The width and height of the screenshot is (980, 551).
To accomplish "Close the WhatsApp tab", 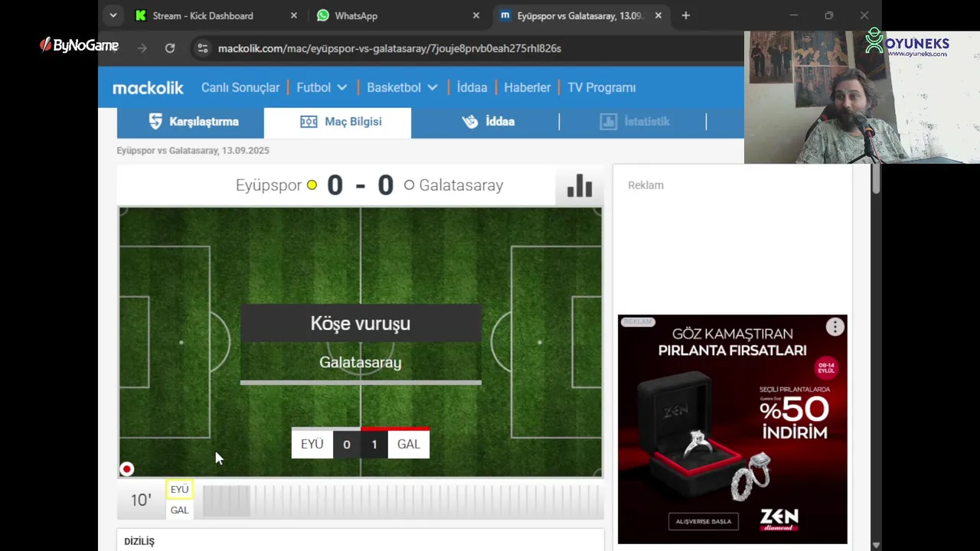I will 476,15.
